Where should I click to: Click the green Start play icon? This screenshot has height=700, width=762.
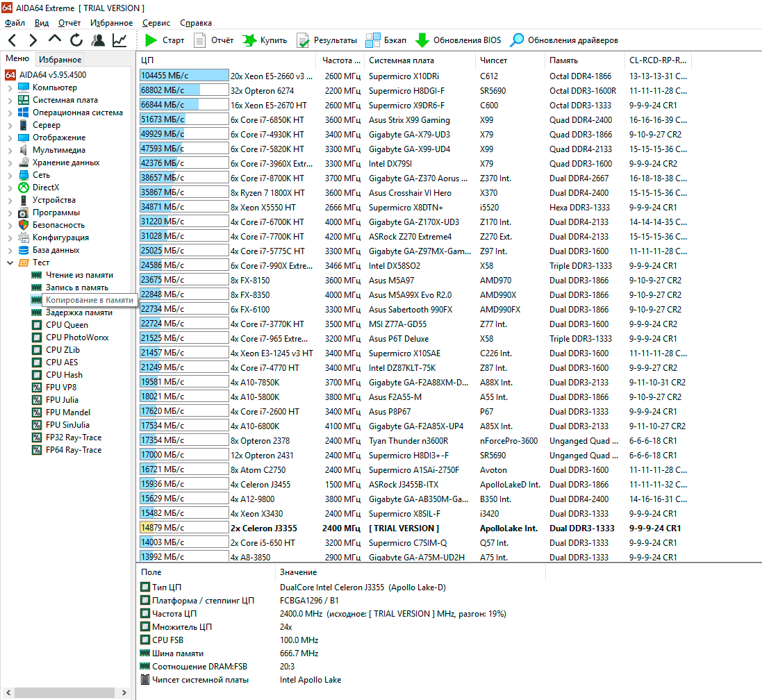[151, 40]
